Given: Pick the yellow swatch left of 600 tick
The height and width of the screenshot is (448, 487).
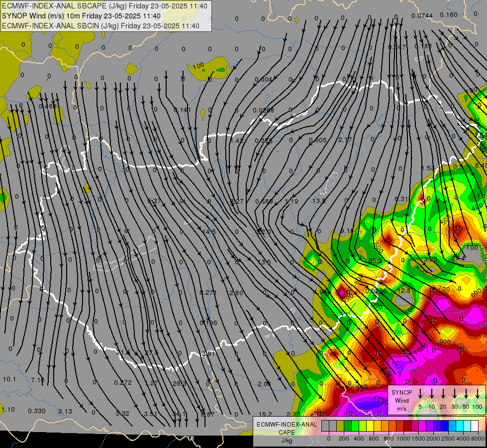Looking at the screenshot, I should pos(370,426).
